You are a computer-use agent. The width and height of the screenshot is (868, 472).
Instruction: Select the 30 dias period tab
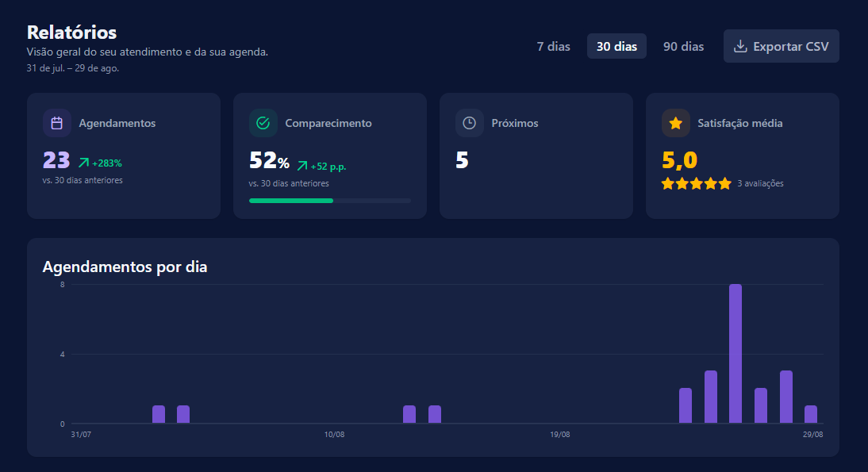616,47
